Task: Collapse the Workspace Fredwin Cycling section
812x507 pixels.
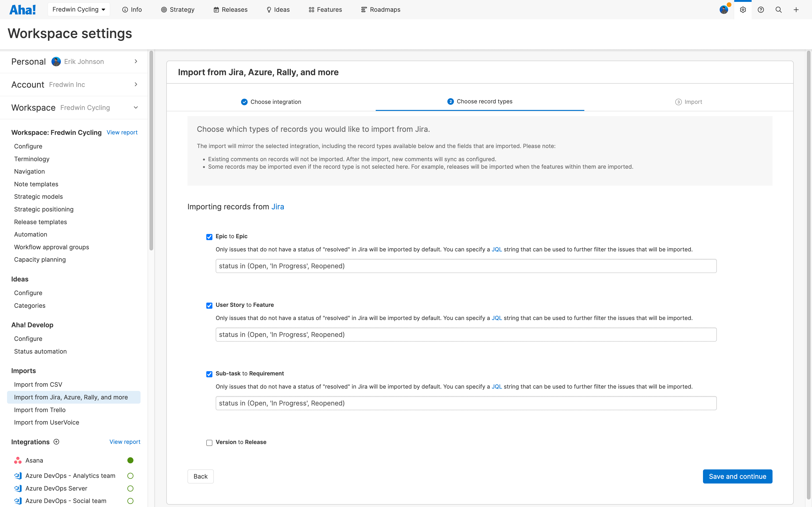Action: [74, 108]
